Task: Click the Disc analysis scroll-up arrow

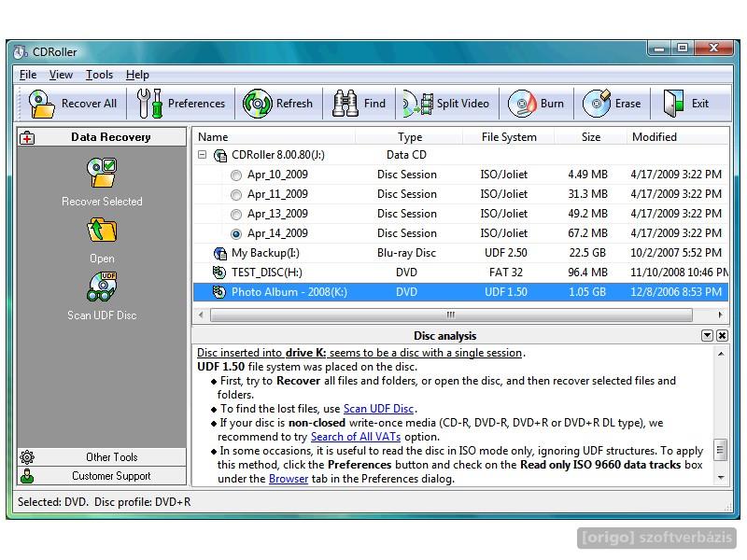Action: click(721, 354)
